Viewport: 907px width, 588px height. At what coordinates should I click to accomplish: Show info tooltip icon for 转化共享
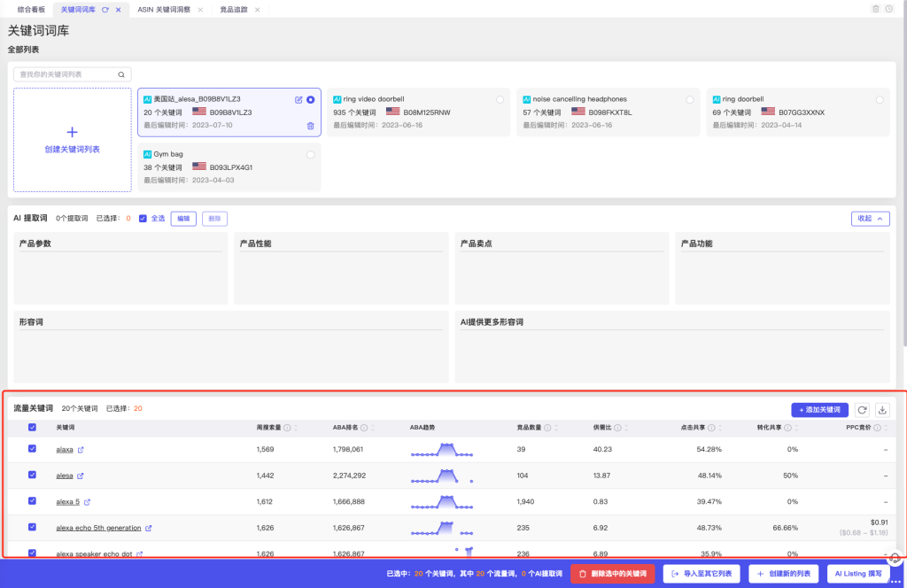tap(787, 428)
